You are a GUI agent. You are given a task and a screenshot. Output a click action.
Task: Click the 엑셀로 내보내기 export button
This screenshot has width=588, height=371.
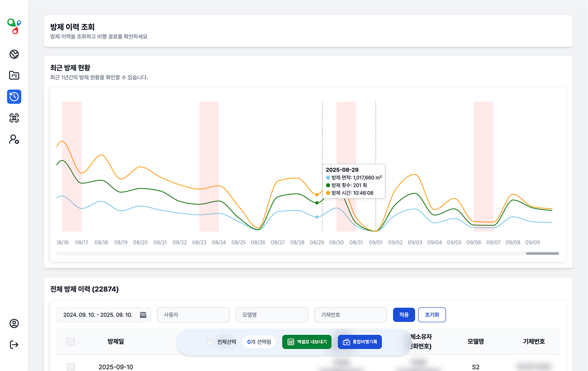pos(307,342)
